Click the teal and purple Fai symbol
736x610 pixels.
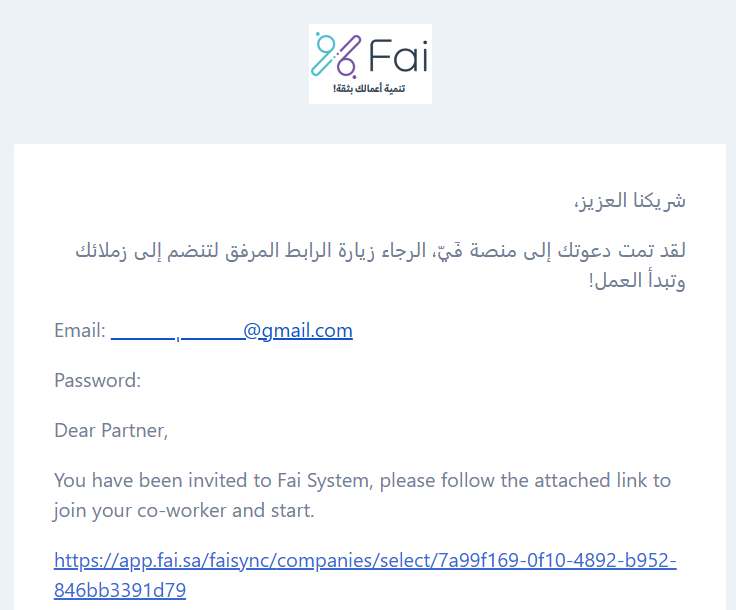click(x=336, y=54)
